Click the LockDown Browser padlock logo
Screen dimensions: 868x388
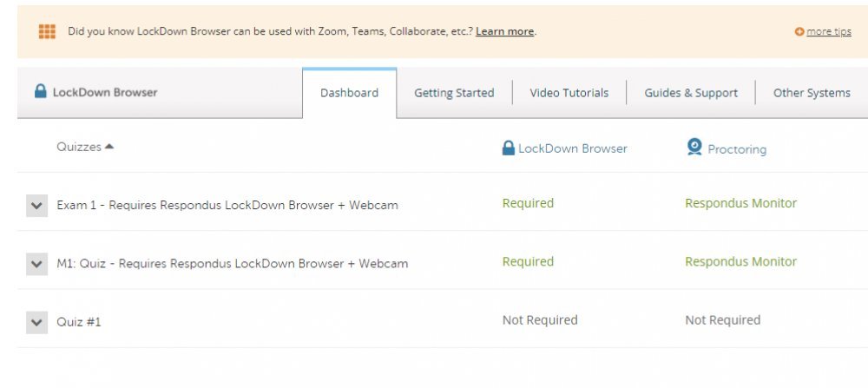coord(41,91)
